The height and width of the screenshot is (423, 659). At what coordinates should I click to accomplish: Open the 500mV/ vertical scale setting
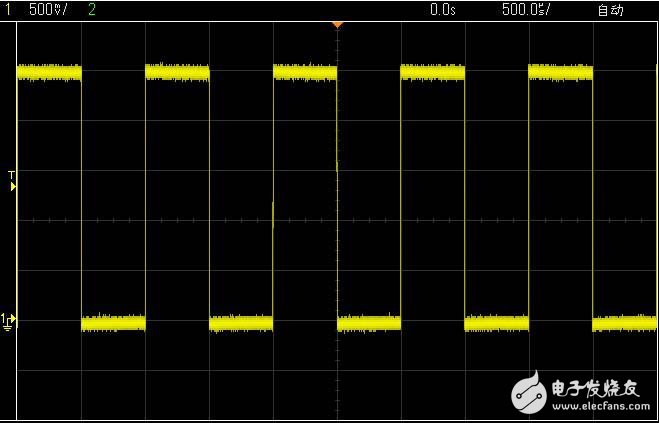50,9
